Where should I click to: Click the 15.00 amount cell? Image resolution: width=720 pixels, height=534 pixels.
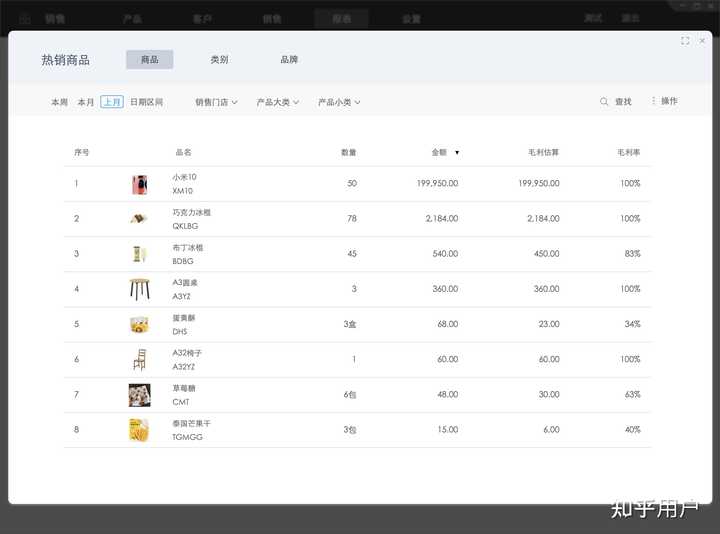(448, 430)
